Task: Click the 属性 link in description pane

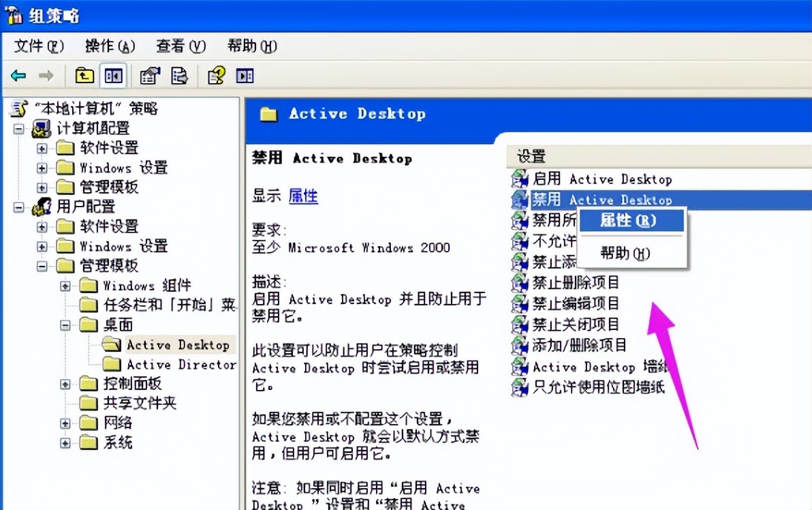Action: point(303,196)
